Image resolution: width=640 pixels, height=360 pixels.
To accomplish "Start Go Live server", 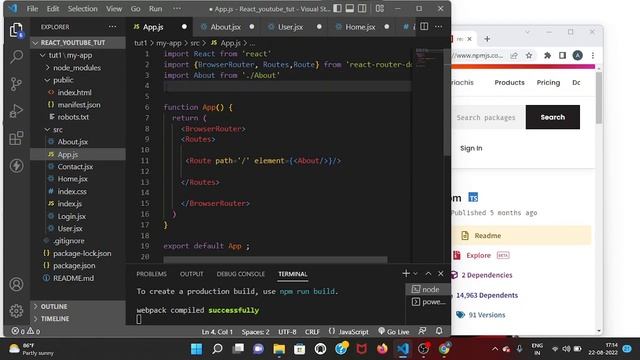I will (x=393, y=331).
